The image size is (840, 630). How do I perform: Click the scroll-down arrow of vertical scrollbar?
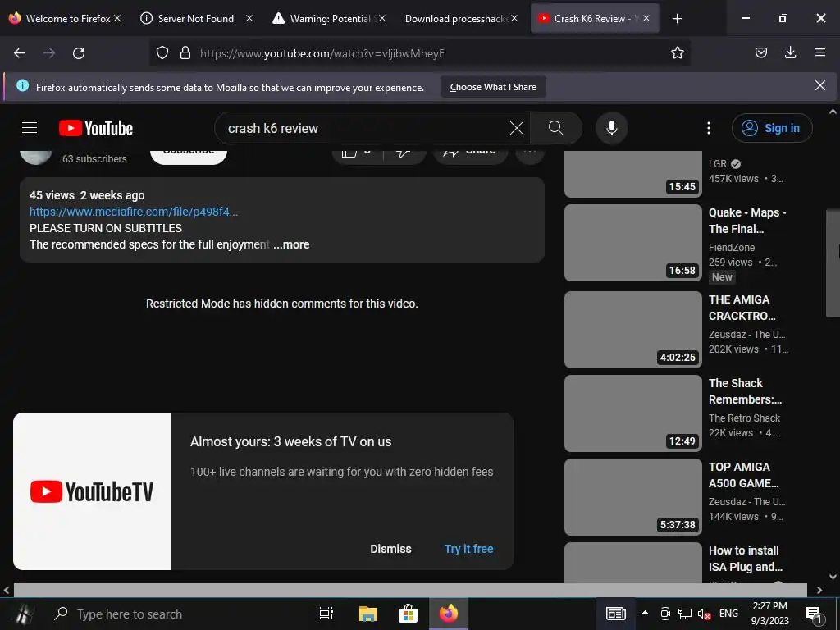point(833,577)
